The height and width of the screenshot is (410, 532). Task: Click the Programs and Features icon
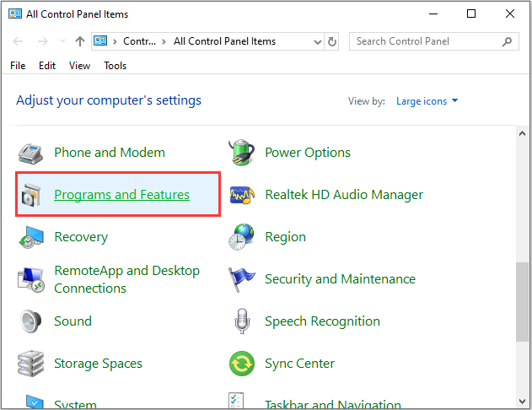[31, 195]
